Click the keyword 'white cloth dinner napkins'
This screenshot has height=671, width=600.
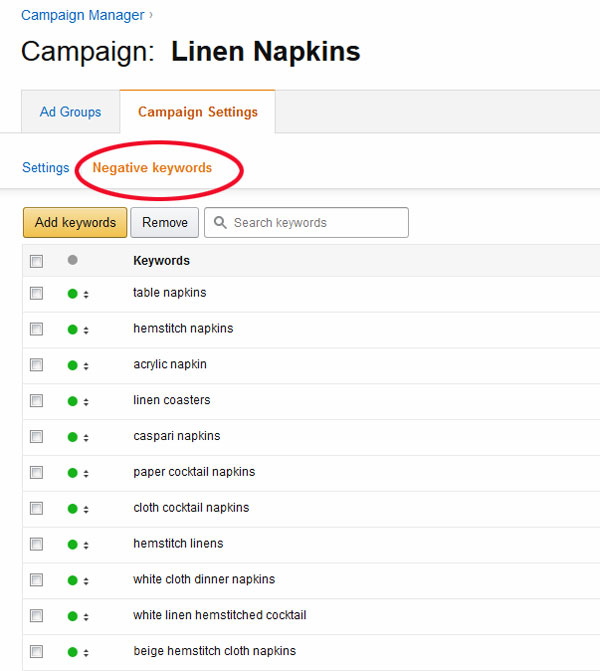[204, 579]
